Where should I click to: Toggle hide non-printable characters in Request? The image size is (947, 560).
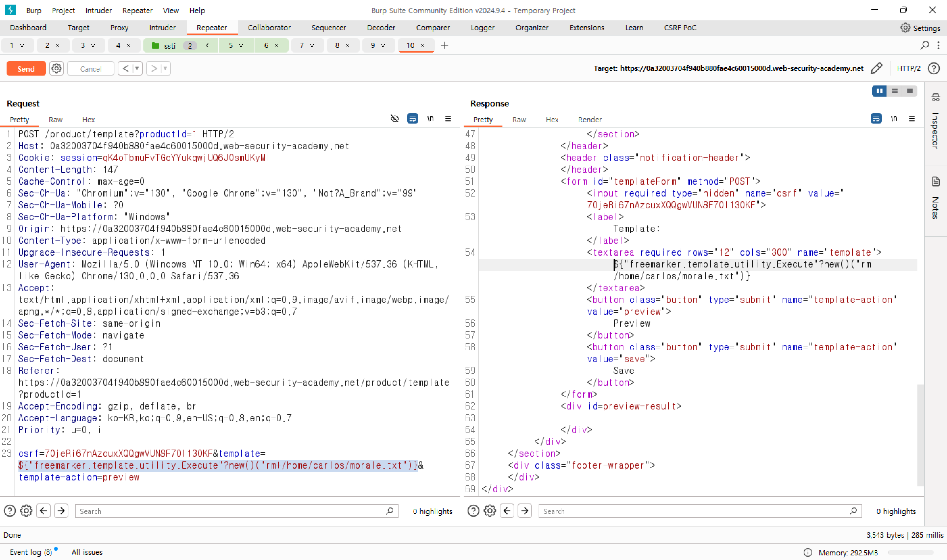coord(395,119)
